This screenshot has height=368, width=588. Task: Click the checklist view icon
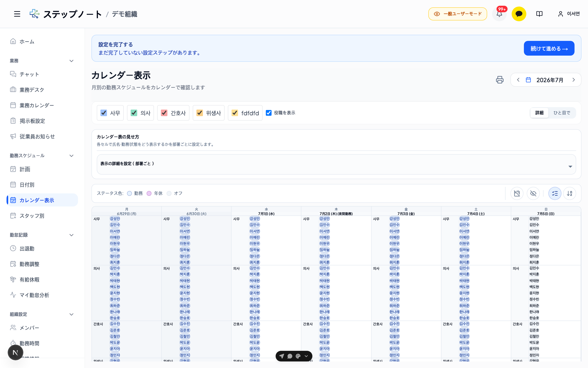[555, 193]
